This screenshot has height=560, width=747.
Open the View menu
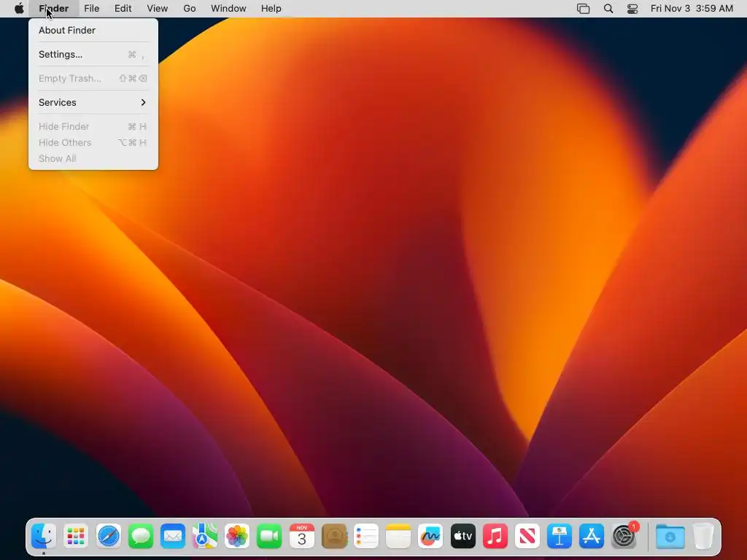coord(158,9)
